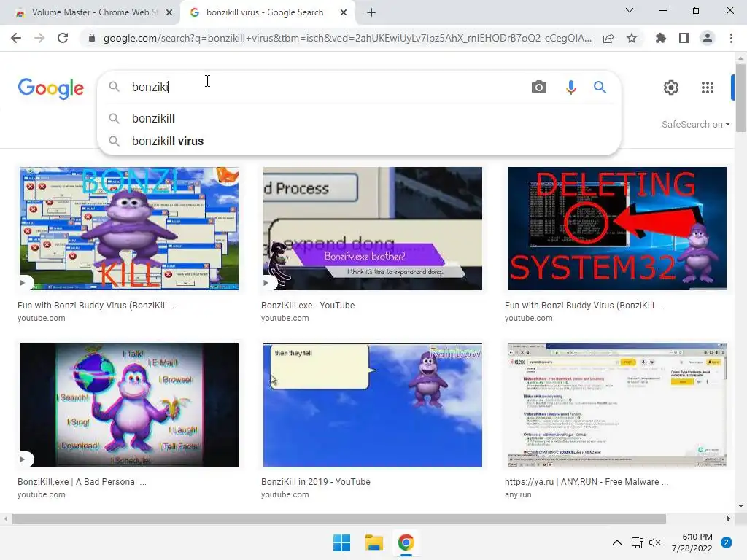Screen dimensions: 747x560
Task: View site info via the lock icon
Action: click(92, 38)
